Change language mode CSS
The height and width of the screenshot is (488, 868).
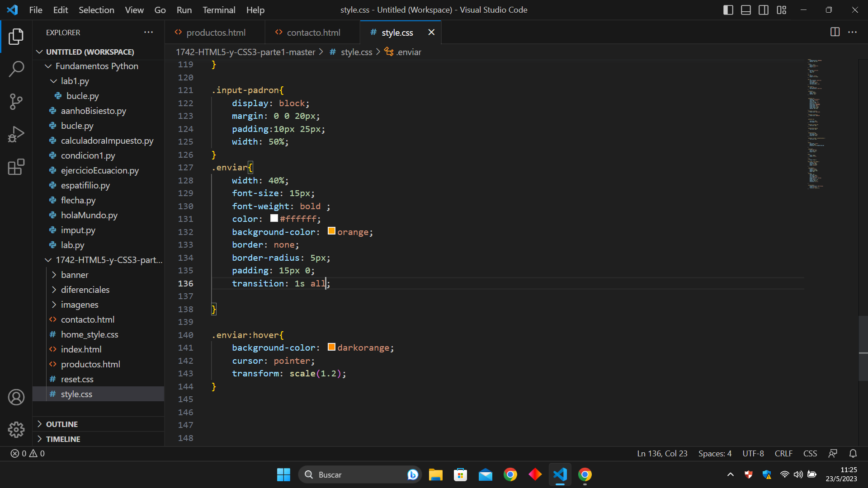(810, 453)
